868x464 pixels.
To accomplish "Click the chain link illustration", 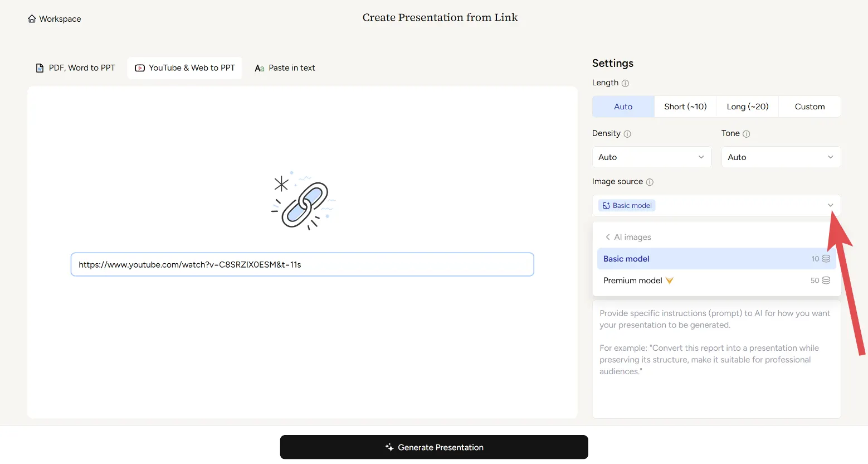I will (x=303, y=202).
